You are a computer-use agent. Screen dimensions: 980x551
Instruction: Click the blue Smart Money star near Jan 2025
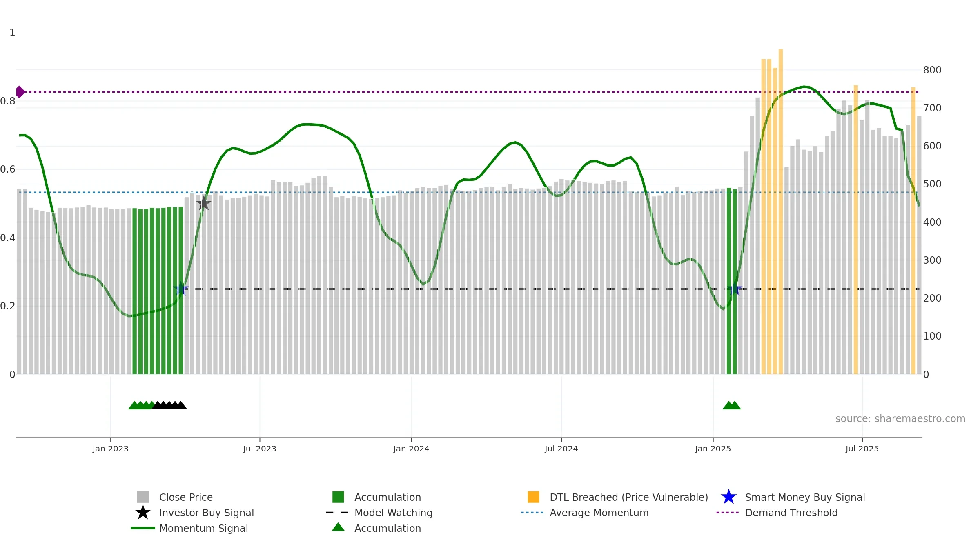point(735,289)
